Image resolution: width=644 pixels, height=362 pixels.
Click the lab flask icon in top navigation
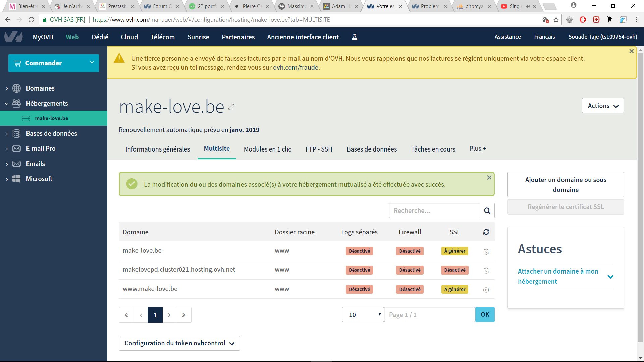(x=354, y=37)
